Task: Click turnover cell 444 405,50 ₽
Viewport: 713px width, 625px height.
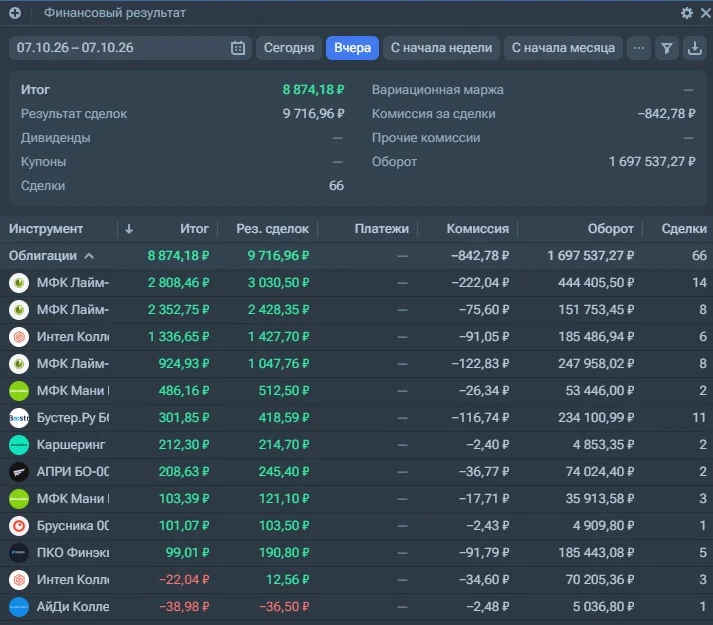Action: [x=596, y=283]
